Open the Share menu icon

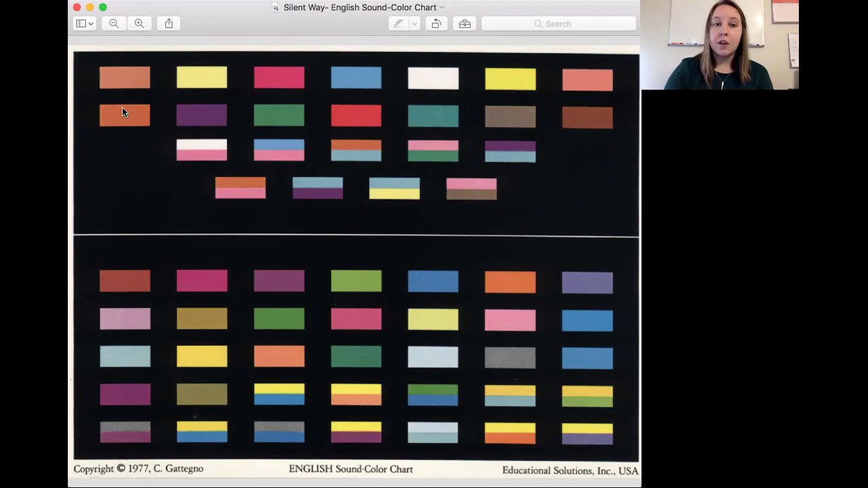click(169, 24)
